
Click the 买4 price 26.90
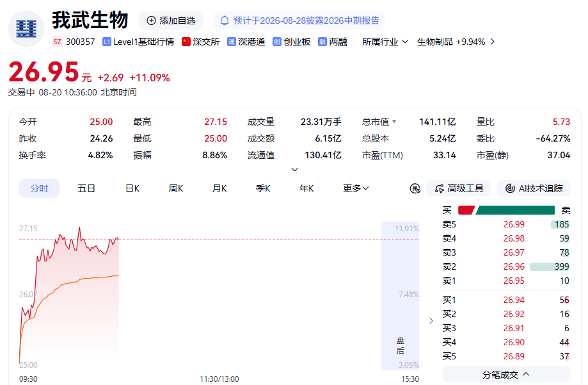pos(514,342)
